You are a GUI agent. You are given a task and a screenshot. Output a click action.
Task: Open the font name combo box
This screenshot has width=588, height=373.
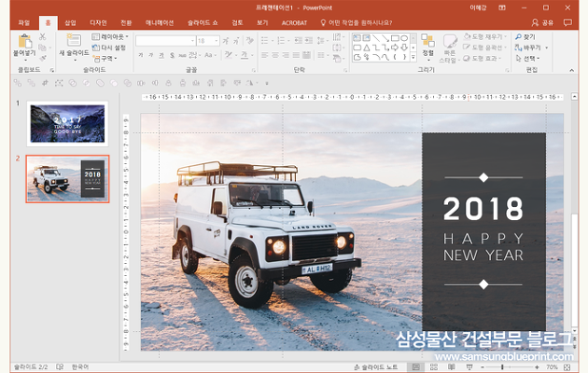165,40
